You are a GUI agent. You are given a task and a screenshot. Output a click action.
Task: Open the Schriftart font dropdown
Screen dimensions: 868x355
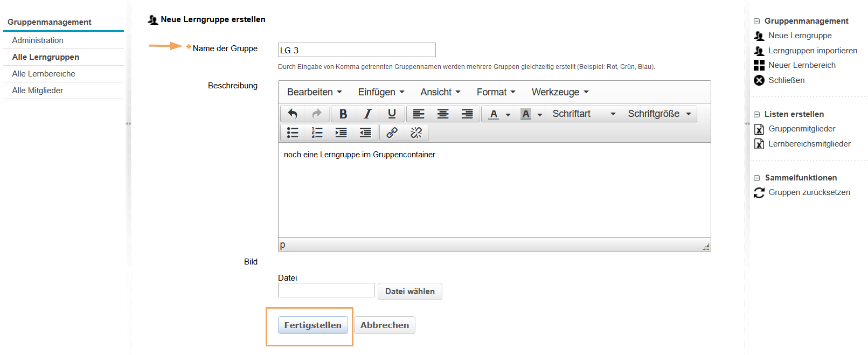[x=584, y=114]
